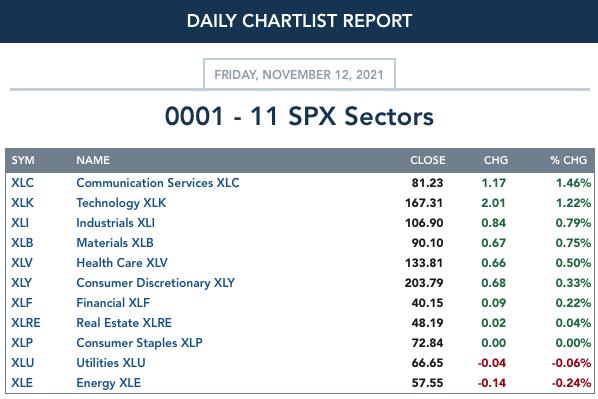598x399 pixels.
Task: Click the 0001 - 11 SPX Sectors title
Action: 299,116
